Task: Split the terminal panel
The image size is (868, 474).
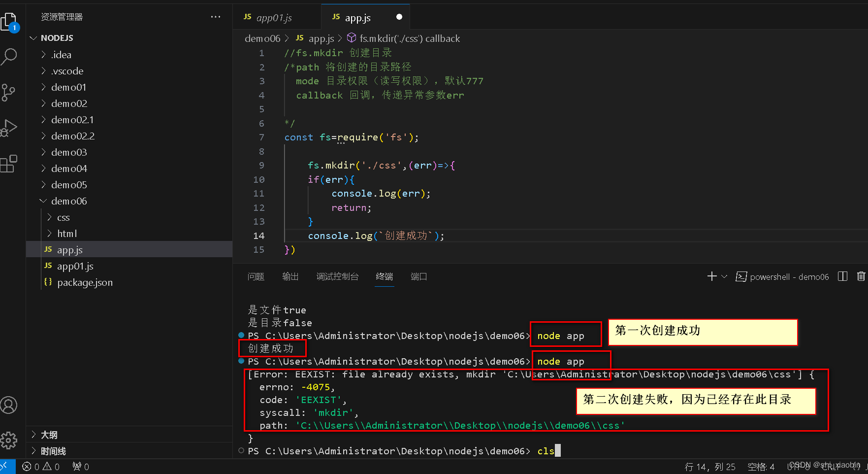Action: [842, 276]
